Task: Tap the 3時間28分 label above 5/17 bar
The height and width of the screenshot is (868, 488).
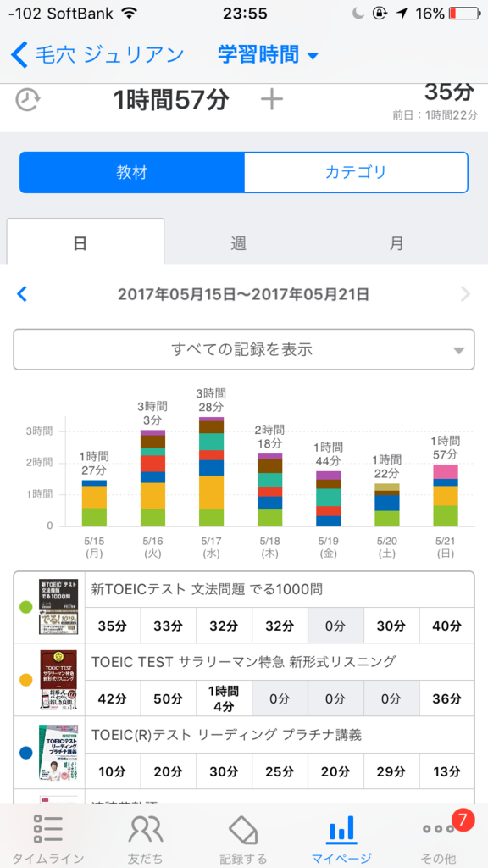Action: pos(211,401)
